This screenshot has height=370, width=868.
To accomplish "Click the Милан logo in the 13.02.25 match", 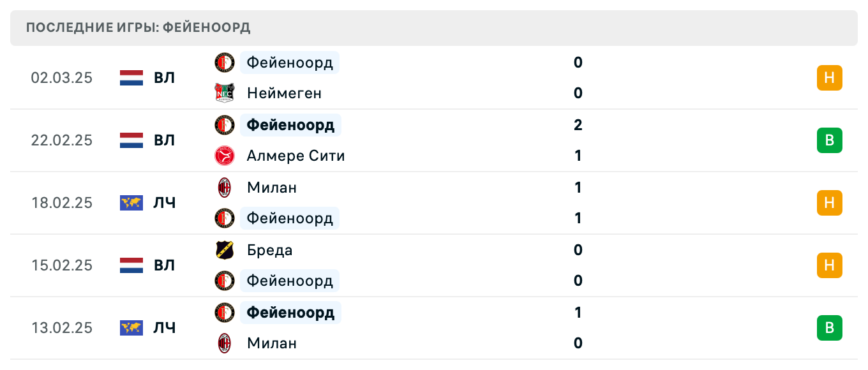I will point(224,343).
